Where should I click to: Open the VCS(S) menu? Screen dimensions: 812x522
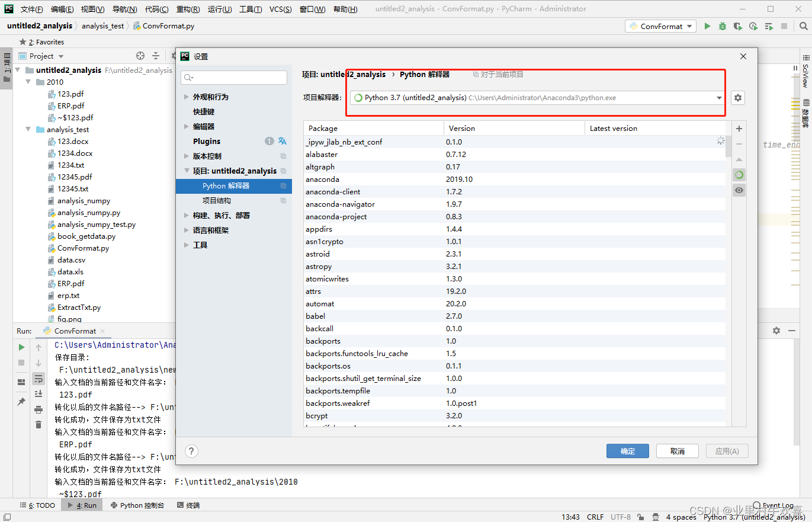click(x=280, y=9)
